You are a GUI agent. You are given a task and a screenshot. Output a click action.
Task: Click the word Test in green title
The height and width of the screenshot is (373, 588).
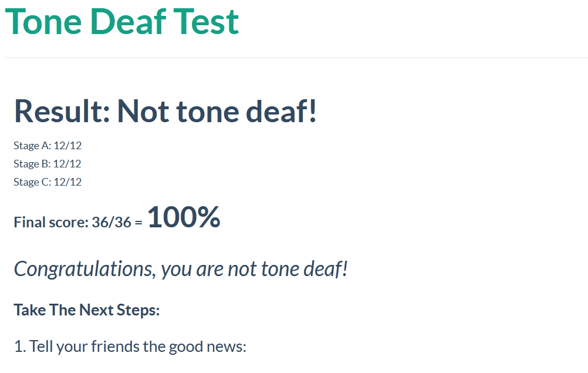coord(206,22)
